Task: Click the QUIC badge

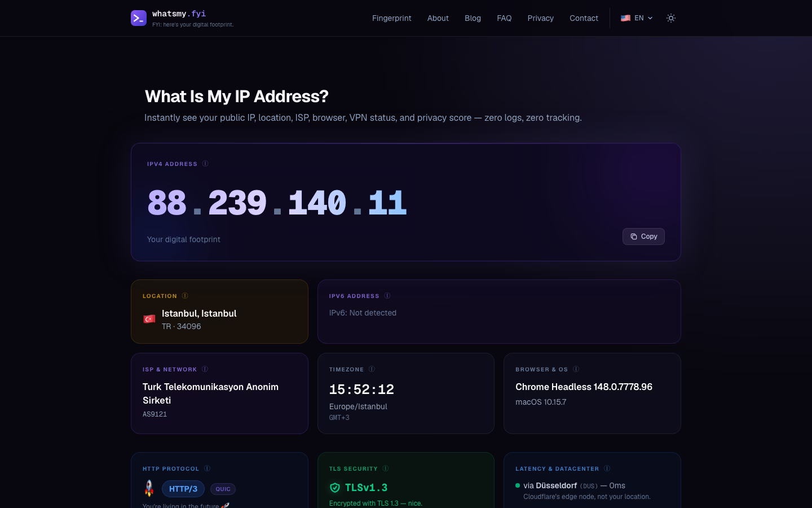Action: [223, 489]
